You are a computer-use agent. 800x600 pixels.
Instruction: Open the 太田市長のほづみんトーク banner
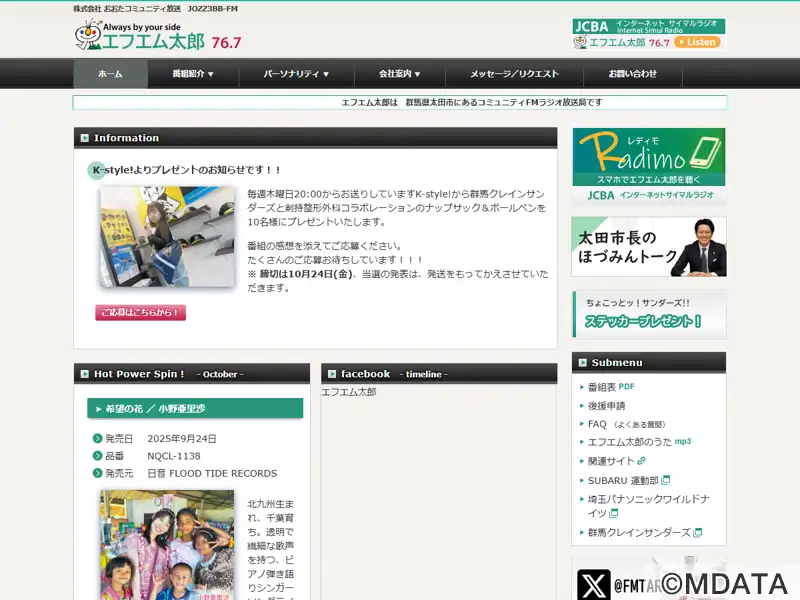pos(648,247)
